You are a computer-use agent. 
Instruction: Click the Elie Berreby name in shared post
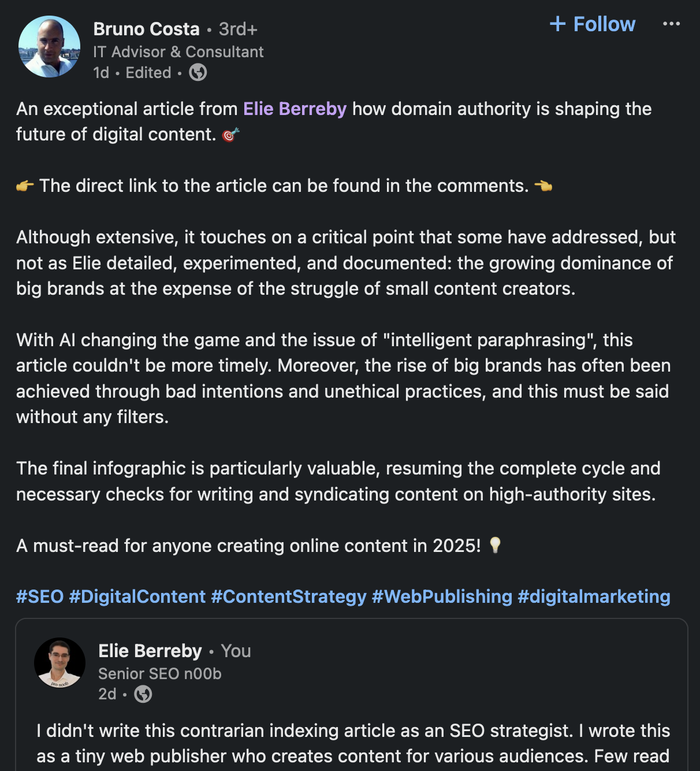click(150, 651)
